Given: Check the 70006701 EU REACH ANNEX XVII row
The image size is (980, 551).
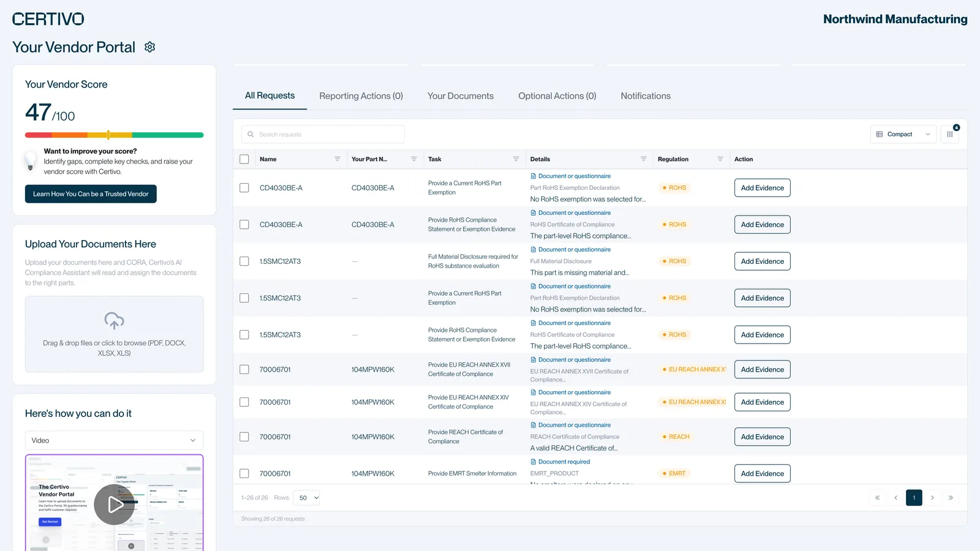Looking at the screenshot, I should click(244, 370).
